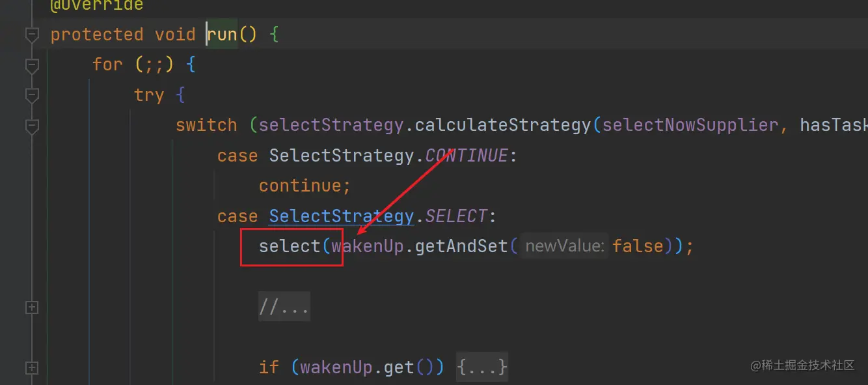Viewport: 868px width, 385px height.
Task: Click the folded //... comment placeholder
Action: tap(284, 307)
